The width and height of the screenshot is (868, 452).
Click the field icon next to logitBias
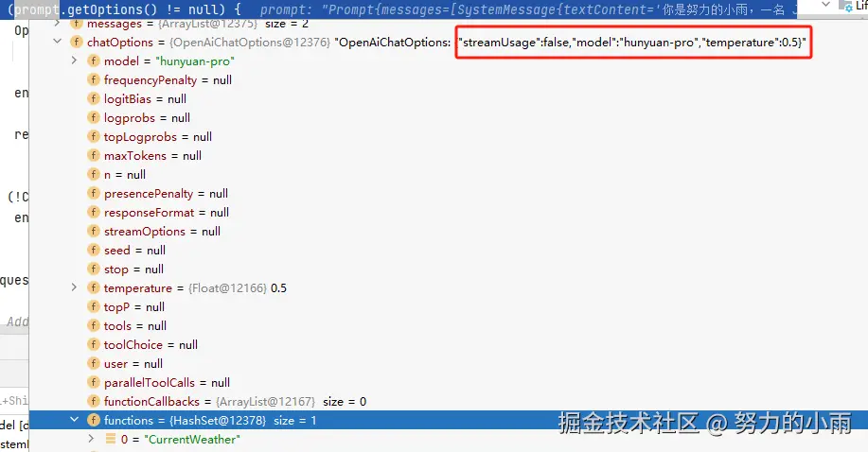(x=94, y=98)
